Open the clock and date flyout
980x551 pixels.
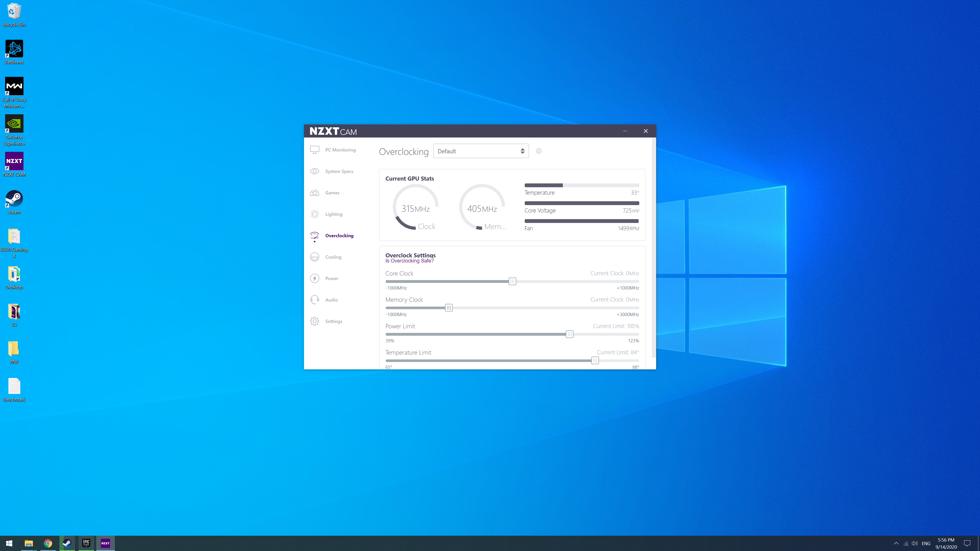pos(946,543)
